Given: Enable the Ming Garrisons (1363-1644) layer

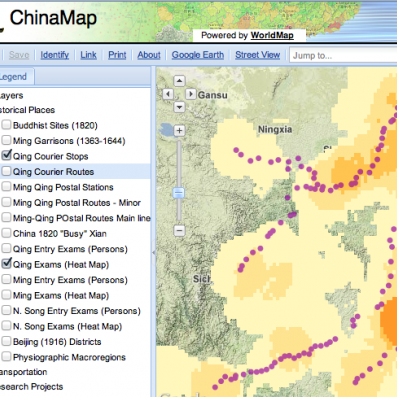Looking at the screenshot, I should pyautogui.click(x=6, y=140).
